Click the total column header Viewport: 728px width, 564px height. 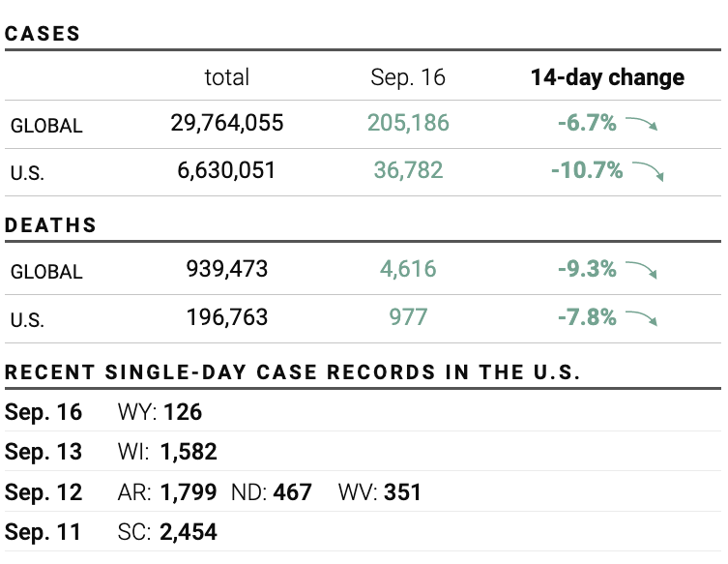pos(227,78)
